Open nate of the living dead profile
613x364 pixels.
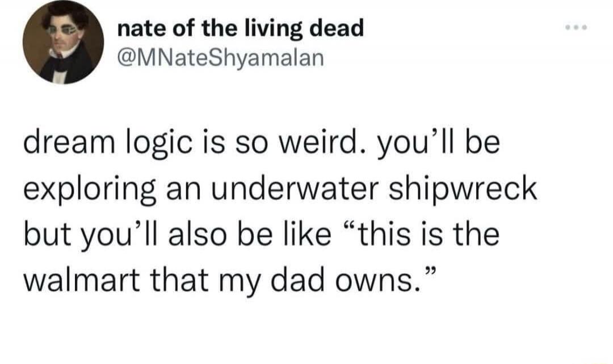tap(241, 29)
